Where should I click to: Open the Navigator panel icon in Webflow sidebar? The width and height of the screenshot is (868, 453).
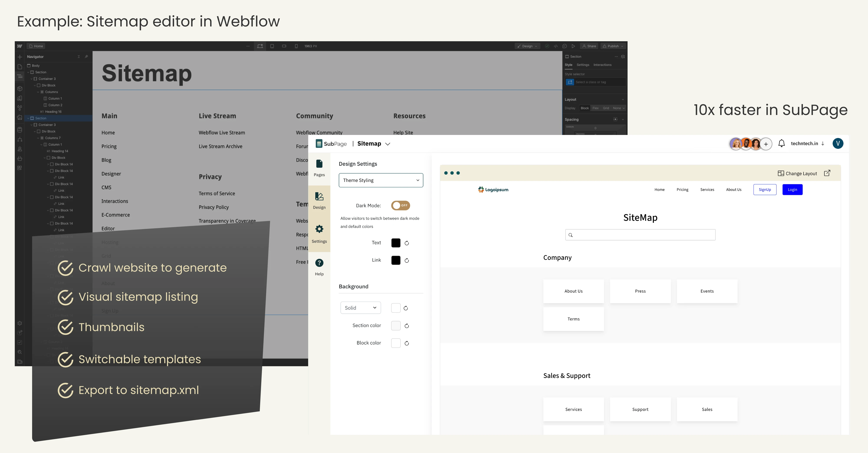20,76
